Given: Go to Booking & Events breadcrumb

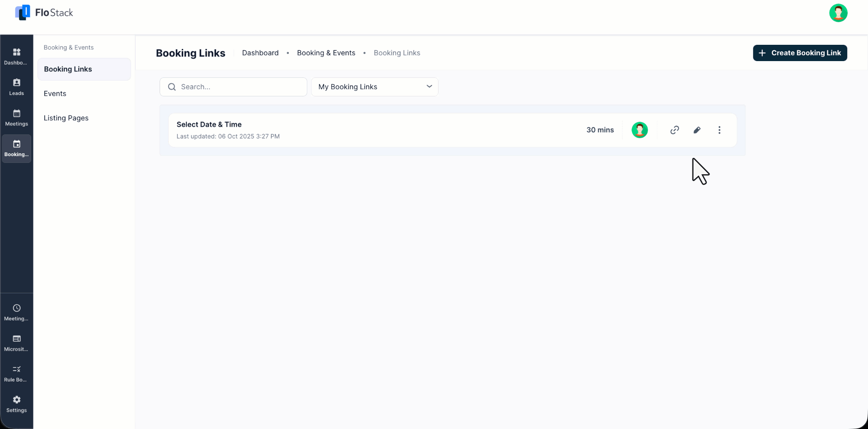Looking at the screenshot, I should 326,53.
